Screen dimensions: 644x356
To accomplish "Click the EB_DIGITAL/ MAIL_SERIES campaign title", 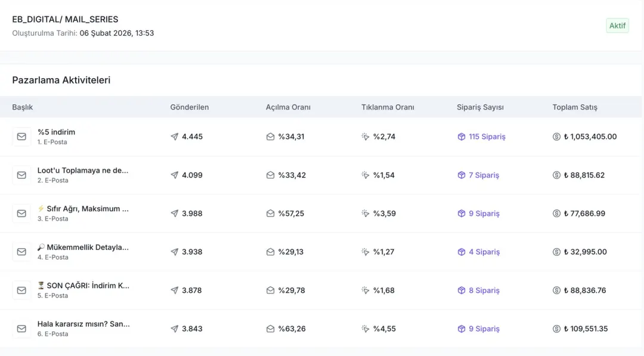I will click(66, 19).
